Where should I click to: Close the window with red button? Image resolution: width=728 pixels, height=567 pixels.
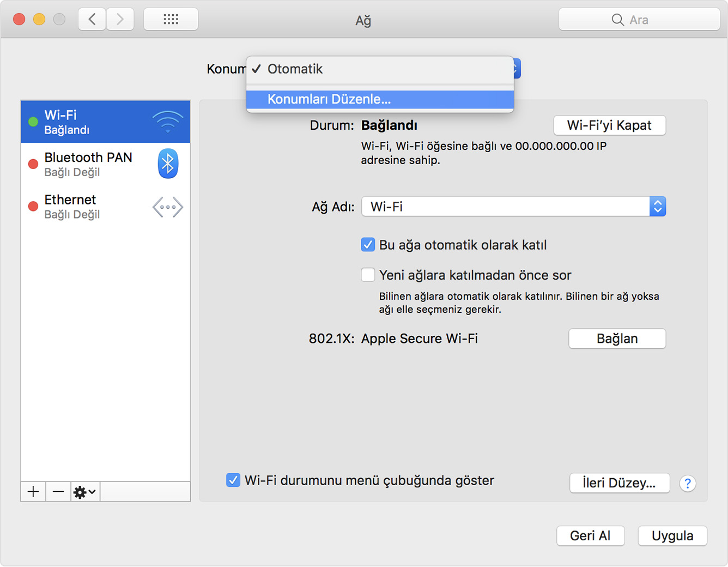(x=19, y=20)
